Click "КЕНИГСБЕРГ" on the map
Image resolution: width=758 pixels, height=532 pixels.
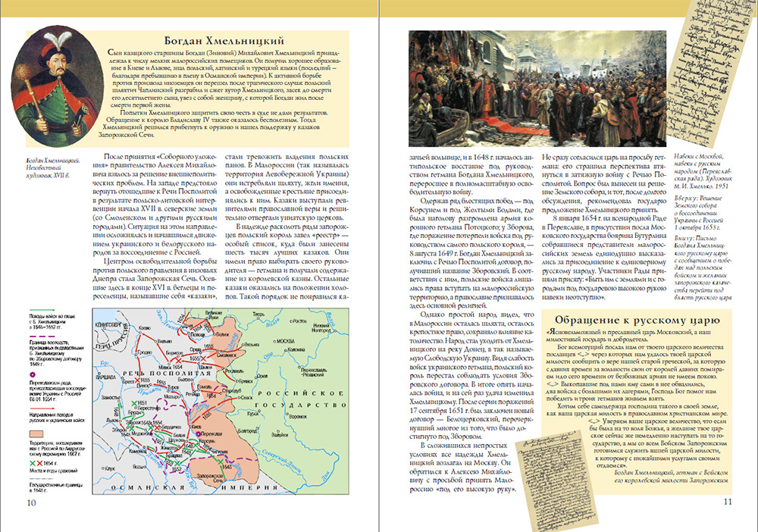[108, 324]
